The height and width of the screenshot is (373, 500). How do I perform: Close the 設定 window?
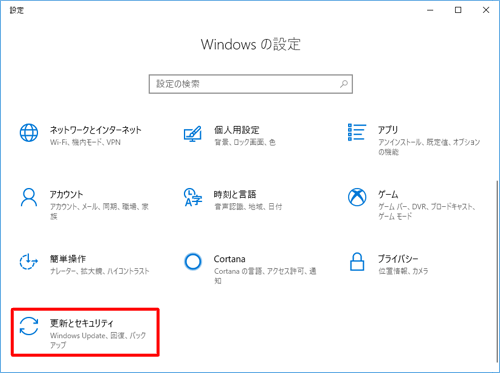coord(486,10)
